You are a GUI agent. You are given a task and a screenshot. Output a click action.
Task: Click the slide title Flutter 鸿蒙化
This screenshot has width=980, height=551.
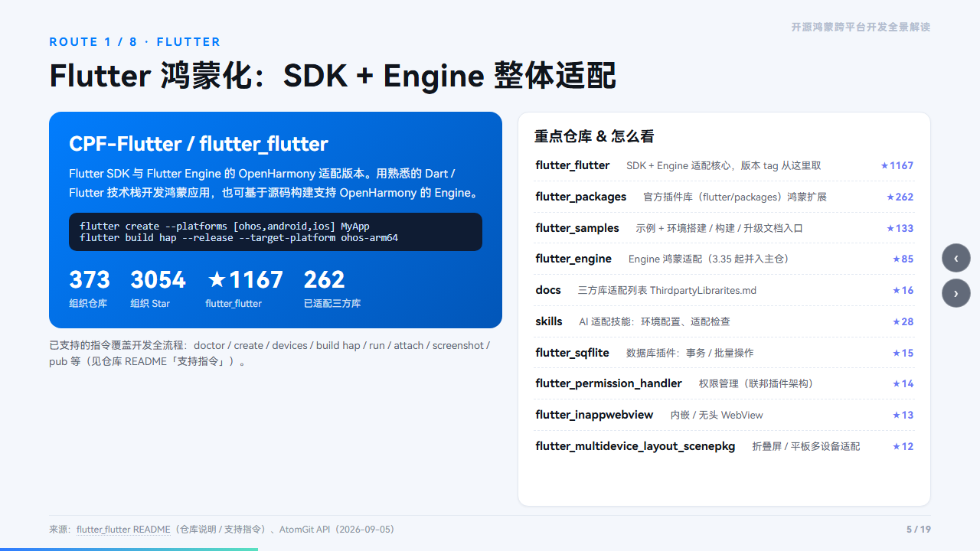pyautogui.click(x=332, y=76)
